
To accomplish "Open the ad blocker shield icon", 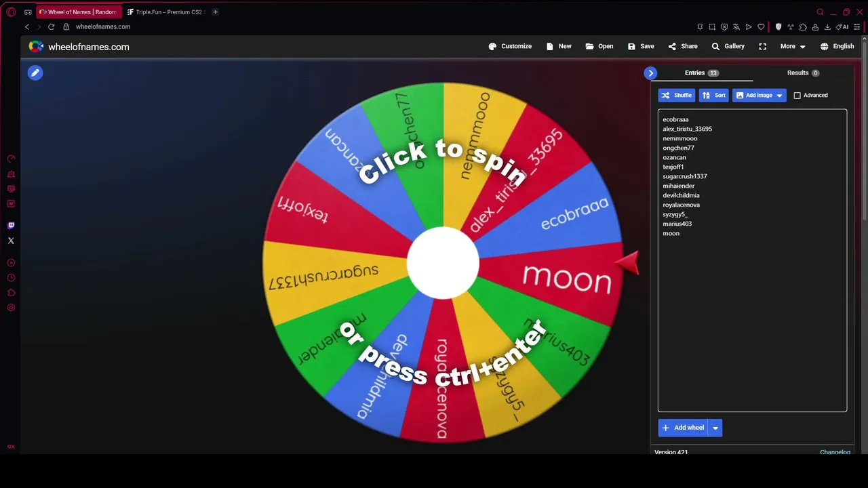I will (724, 26).
